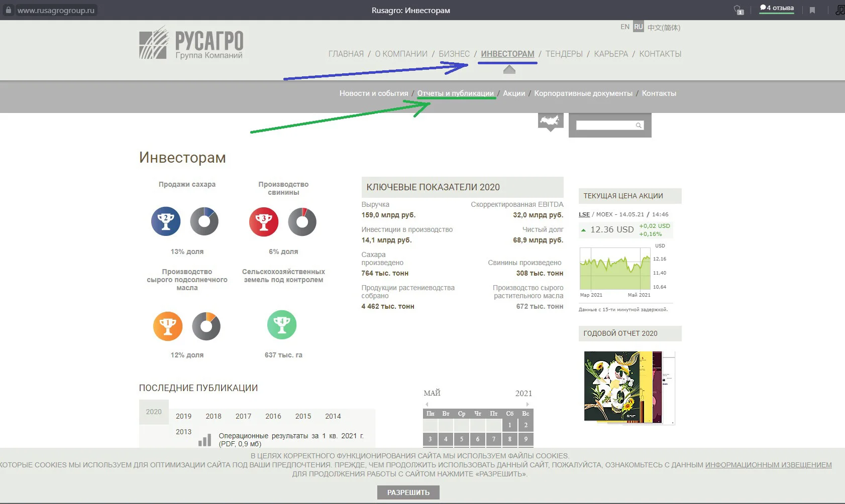Switch language to Chinese 中文(简体)
The height and width of the screenshot is (504, 845).
pyautogui.click(x=664, y=28)
